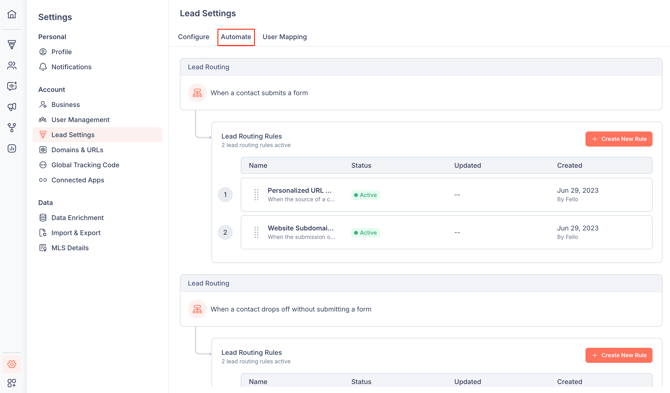Grab drag handle of Personalized URL rule
Image resolution: width=670 pixels, height=393 pixels.
[x=256, y=195]
